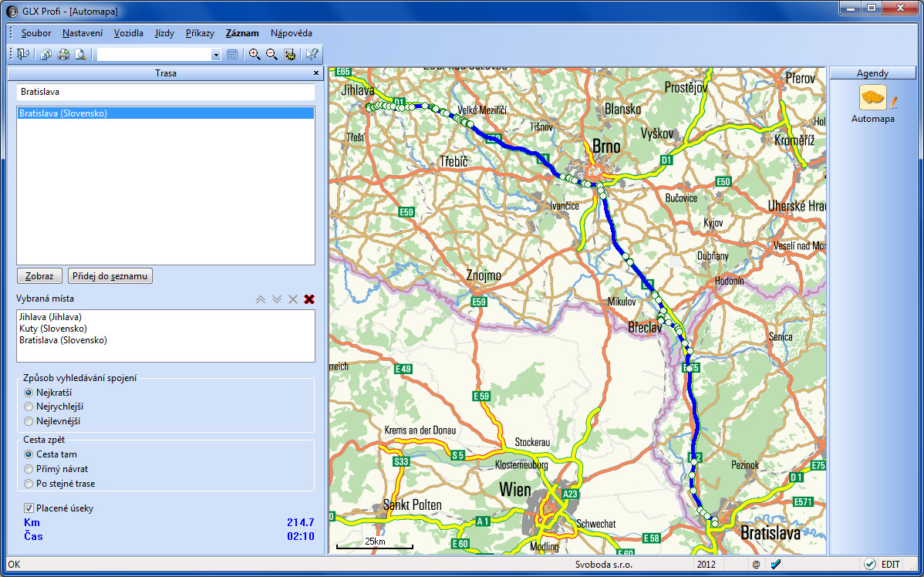This screenshot has height=577, width=924.
Task: Click the 02:10 Čas time value
Action: [x=301, y=536]
